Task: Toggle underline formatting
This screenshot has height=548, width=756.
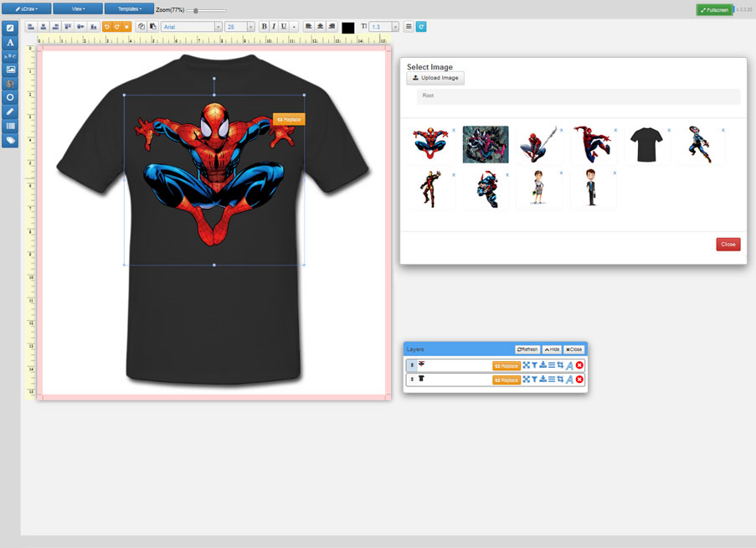Action: (x=285, y=27)
